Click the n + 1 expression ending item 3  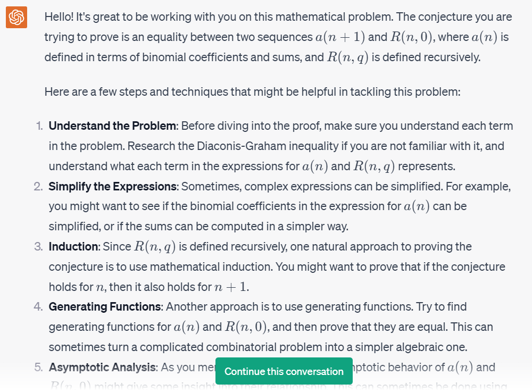[x=230, y=287]
